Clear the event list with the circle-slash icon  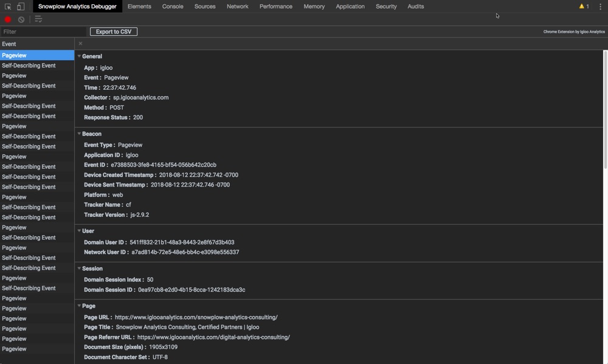click(x=21, y=19)
